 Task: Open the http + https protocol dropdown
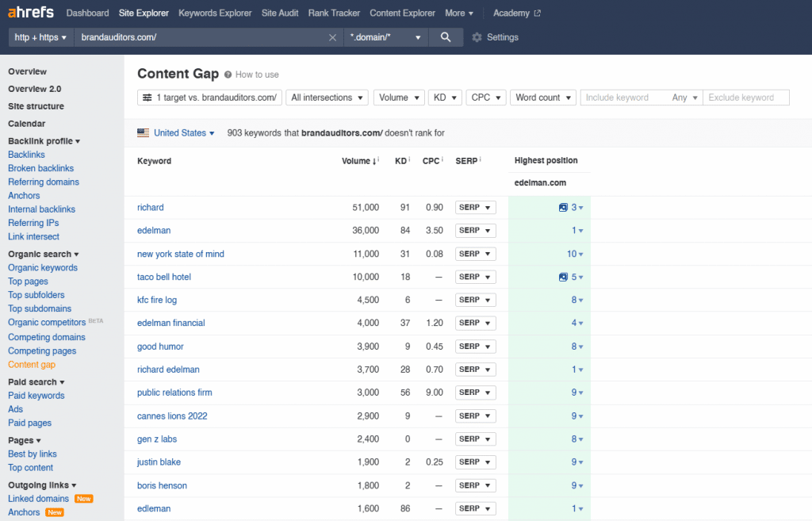click(x=40, y=37)
